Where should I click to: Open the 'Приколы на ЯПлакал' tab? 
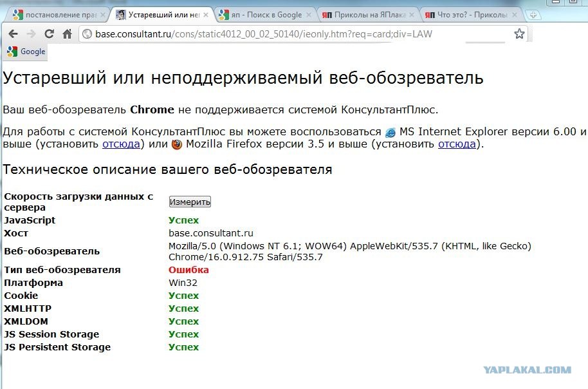367,15
